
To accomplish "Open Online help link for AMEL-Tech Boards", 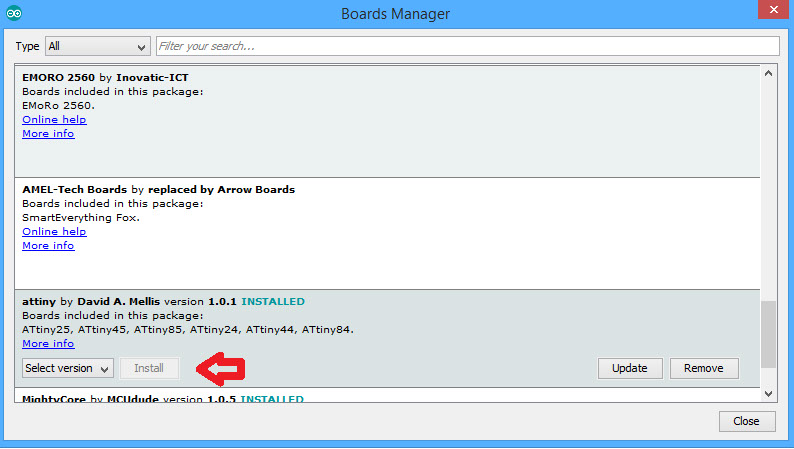I will pyautogui.click(x=54, y=231).
